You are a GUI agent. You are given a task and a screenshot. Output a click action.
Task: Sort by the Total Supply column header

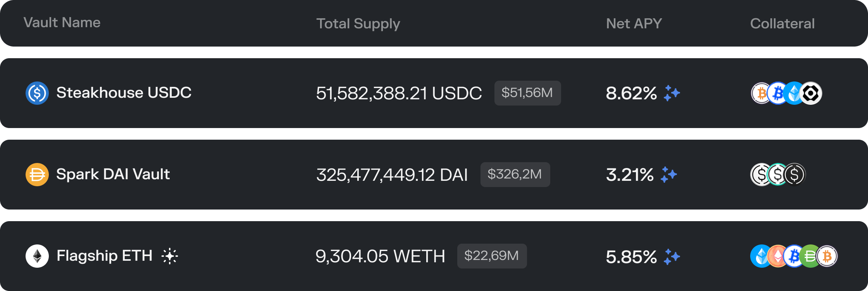[x=358, y=24]
